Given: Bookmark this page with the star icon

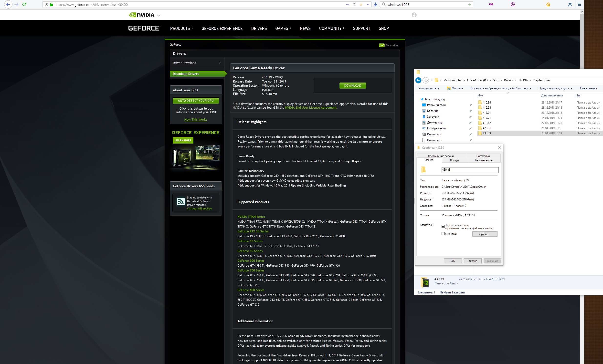Looking at the screenshot, I should (361, 4).
